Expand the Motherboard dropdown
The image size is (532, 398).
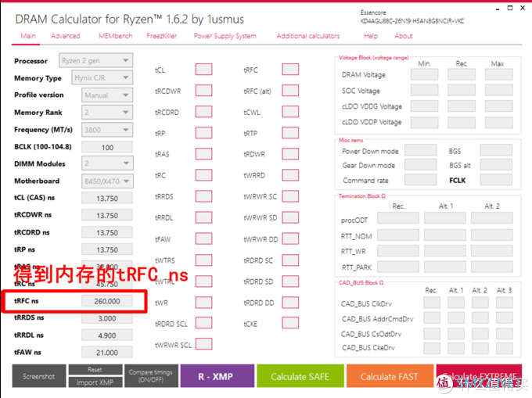click(107, 181)
